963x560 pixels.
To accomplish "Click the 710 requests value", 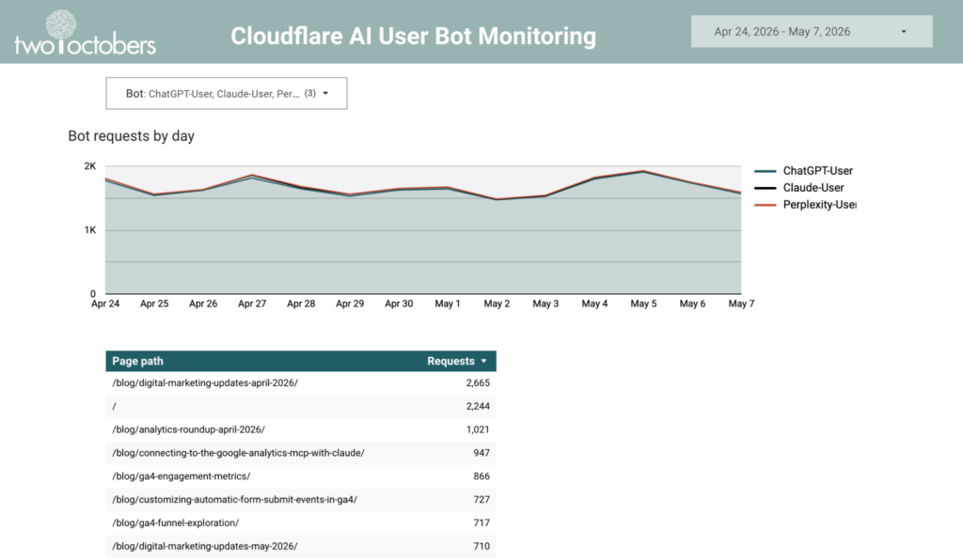I will 481,546.
